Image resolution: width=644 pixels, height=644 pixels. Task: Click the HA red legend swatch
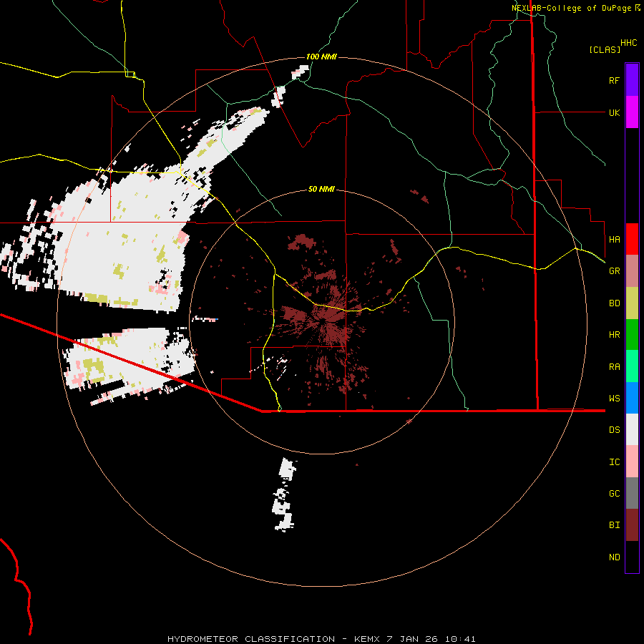pyautogui.click(x=632, y=239)
